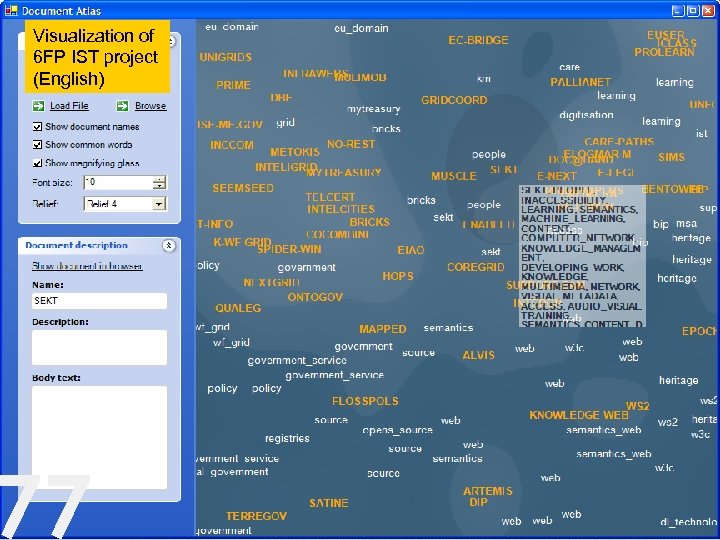Select the KNOWLEDGE WEB document label

click(x=579, y=415)
